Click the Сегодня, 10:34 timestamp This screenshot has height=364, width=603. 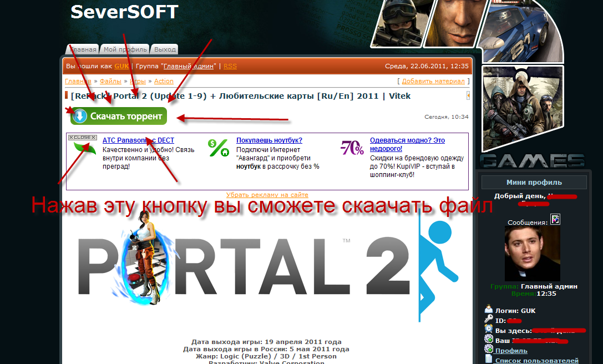pyautogui.click(x=447, y=117)
